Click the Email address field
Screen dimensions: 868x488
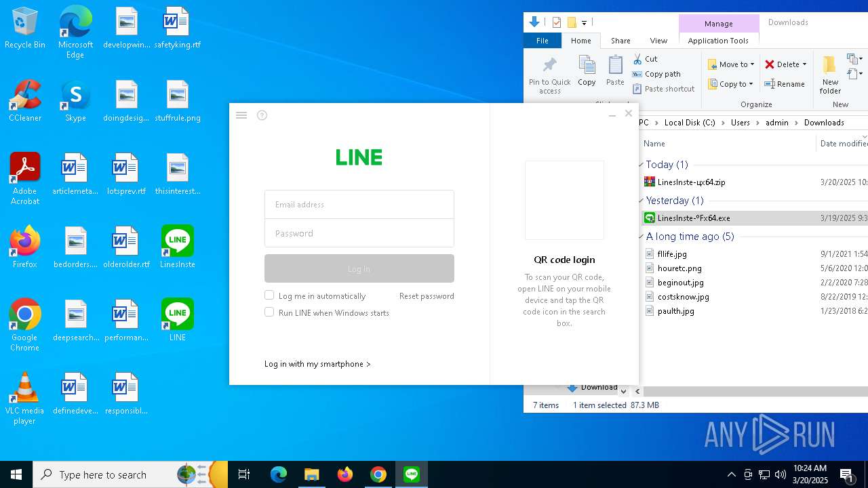(359, 205)
